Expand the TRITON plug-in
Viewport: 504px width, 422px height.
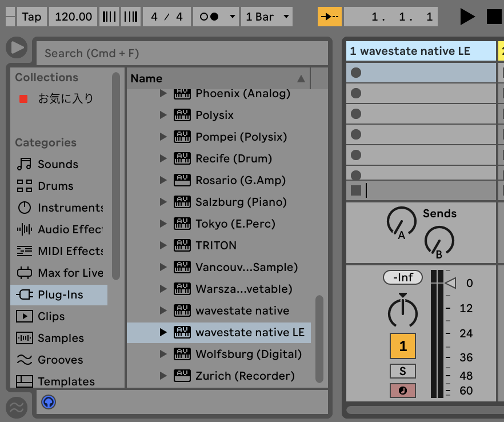tap(163, 245)
